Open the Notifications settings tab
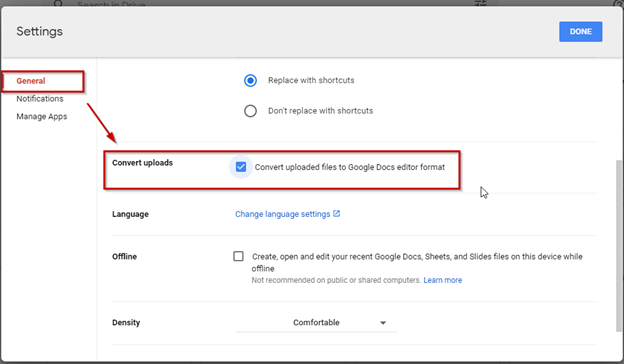 click(40, 99)
